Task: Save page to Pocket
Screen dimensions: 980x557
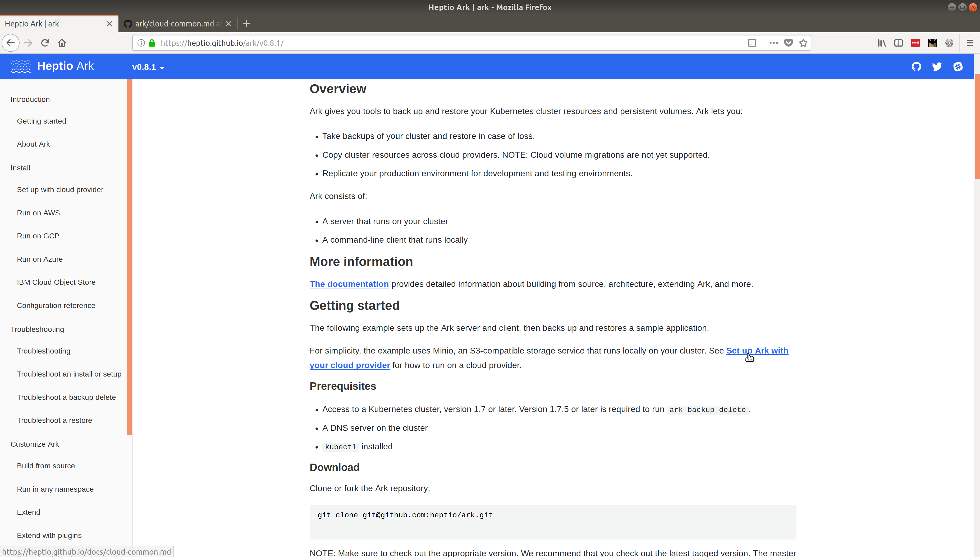Action: pos(788,43)
